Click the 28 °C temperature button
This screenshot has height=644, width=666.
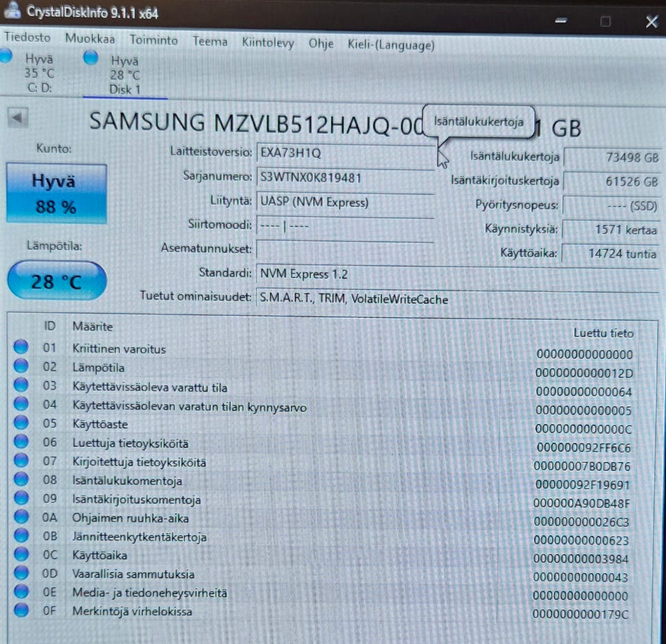pos(56,281)
